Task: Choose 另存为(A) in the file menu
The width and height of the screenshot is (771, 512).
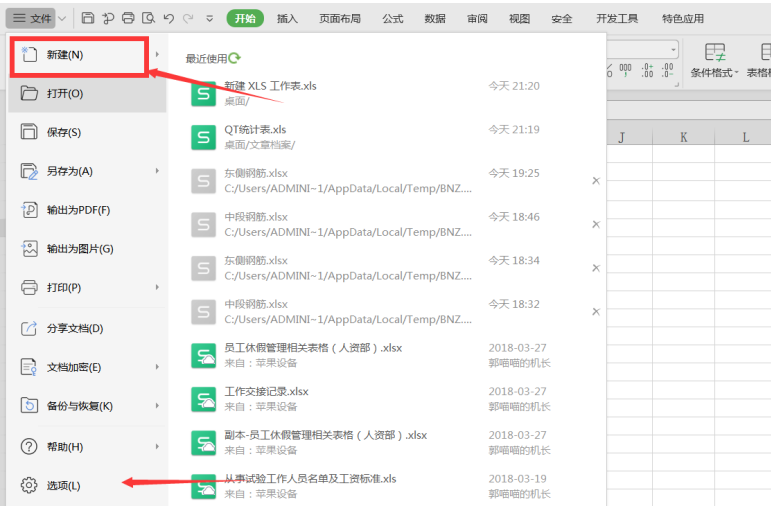Action: click(x=87, y=171)
